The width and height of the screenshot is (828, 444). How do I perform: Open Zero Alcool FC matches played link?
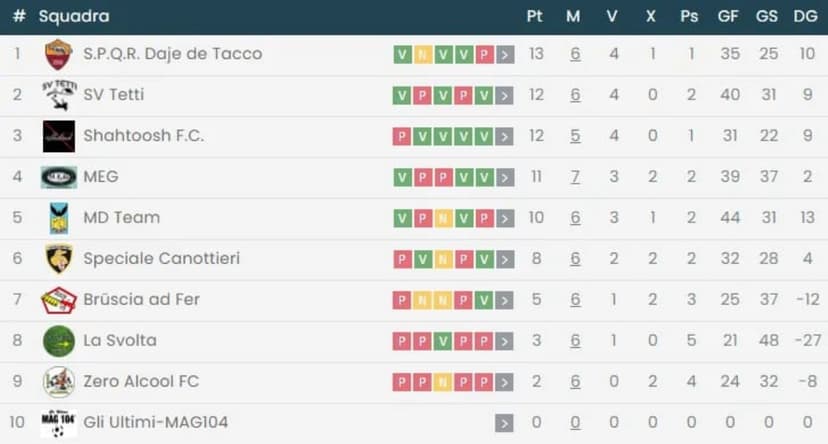tap(575, 382)
